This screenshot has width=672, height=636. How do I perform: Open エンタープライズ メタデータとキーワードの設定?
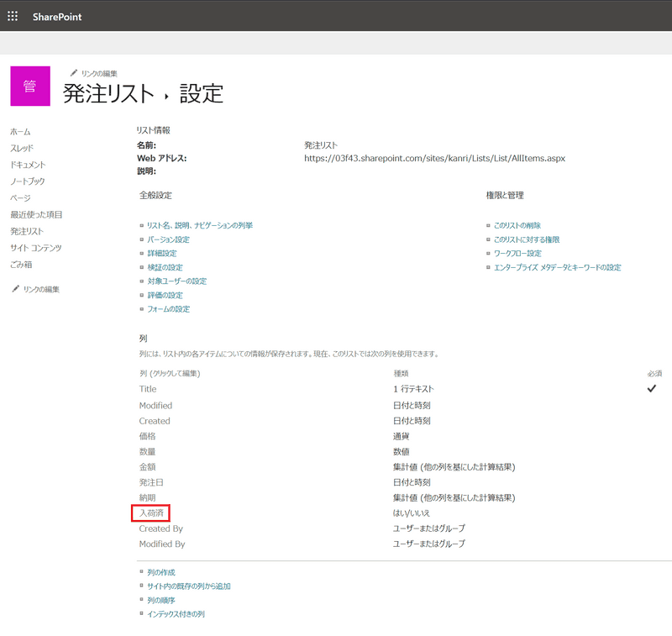(x=557, y=267)
